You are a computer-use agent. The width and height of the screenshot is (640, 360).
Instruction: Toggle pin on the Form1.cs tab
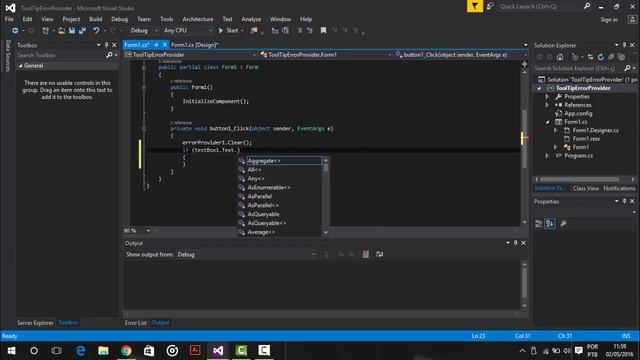click(x=156, y=45)
